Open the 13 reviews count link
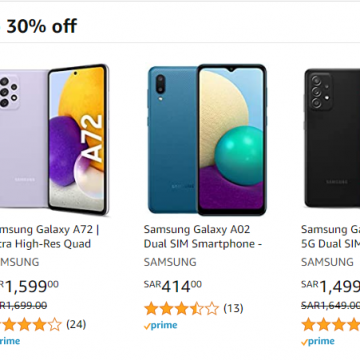 tap(233, 308)
